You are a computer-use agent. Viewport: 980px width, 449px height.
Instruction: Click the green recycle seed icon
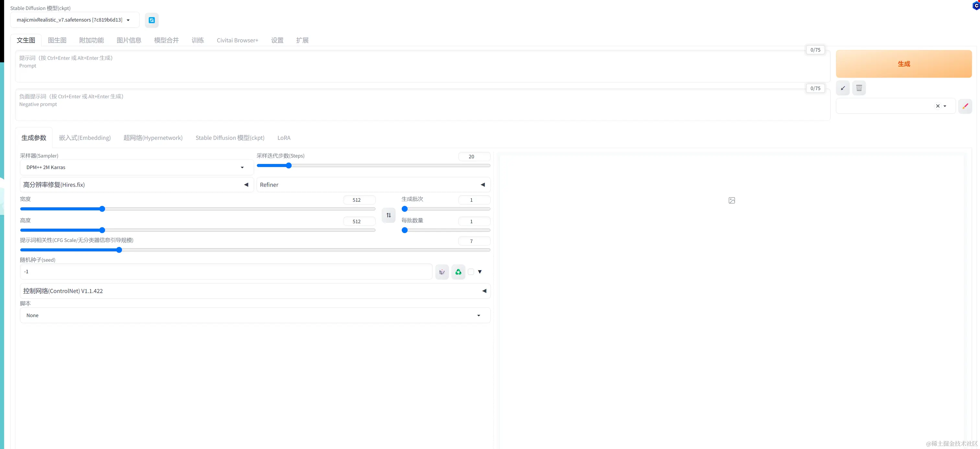tap(458, 272)
